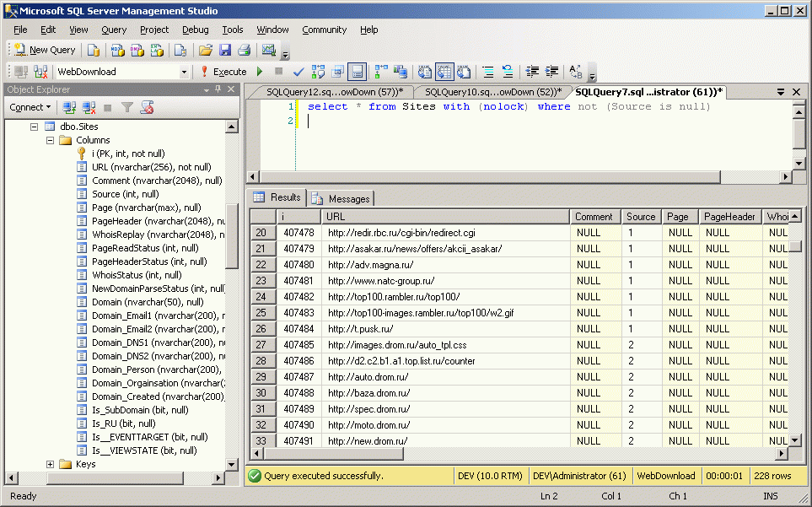This screenshot has width=812, height=507.
Task: Open the Query menu
Action: tap(114, 30)
